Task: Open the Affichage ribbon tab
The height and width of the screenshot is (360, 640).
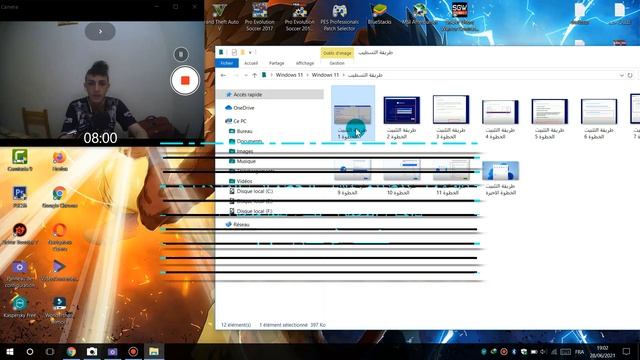Action: [x=305, y=63]
